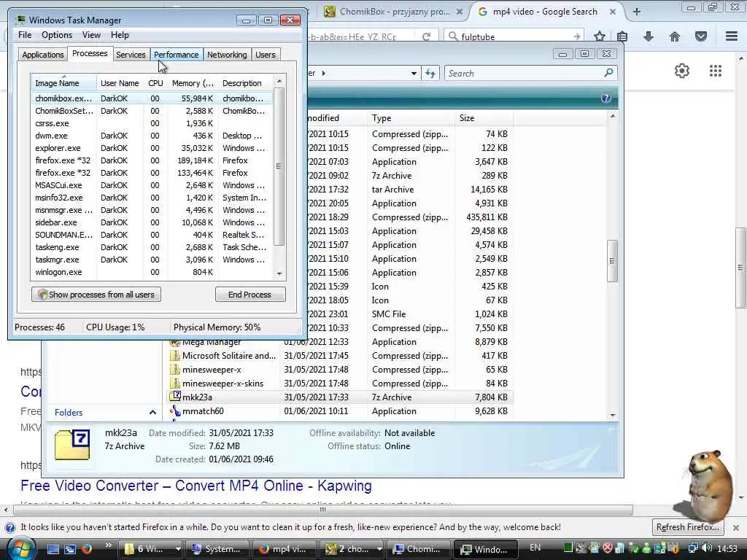This screenshot has height=560, width=747.
Task: Click the magnifier in Explorer search box
Action: click(x=608, y=73)
